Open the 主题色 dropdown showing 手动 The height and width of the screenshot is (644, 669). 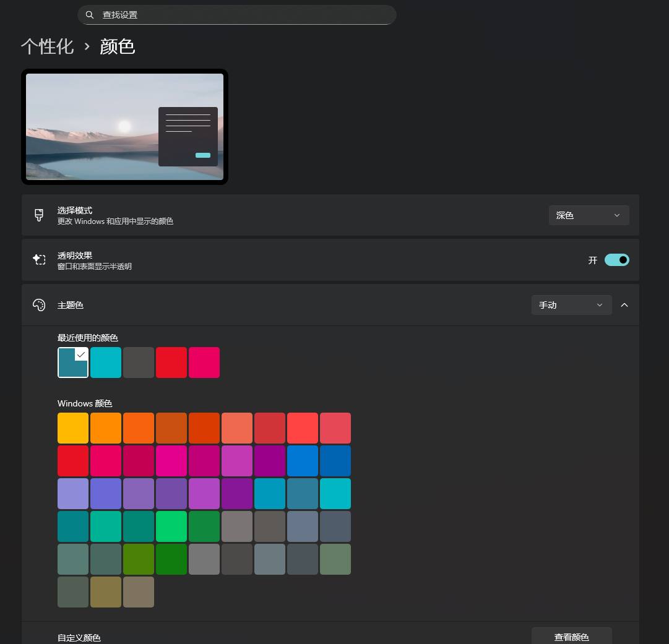tap(571, 304)
